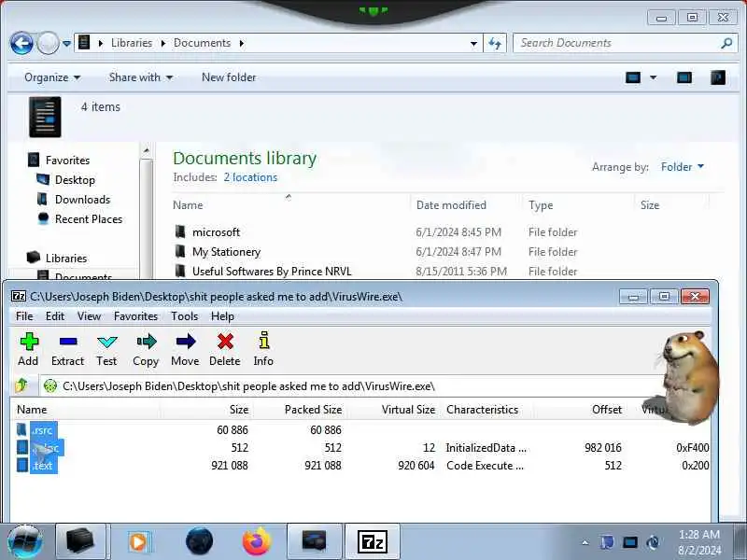The width and height of the screenshot is (747, 560).
Task: Click Libraries in the breadcrumb
Action: tap(132, 43)
